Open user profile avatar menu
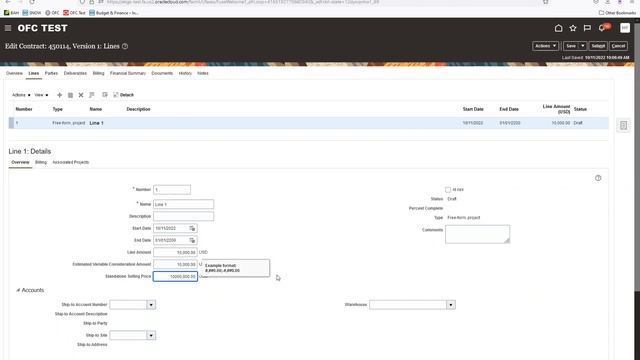Image resolution: width=640 pixels, height=360 pixels. [x=624, y=28]
